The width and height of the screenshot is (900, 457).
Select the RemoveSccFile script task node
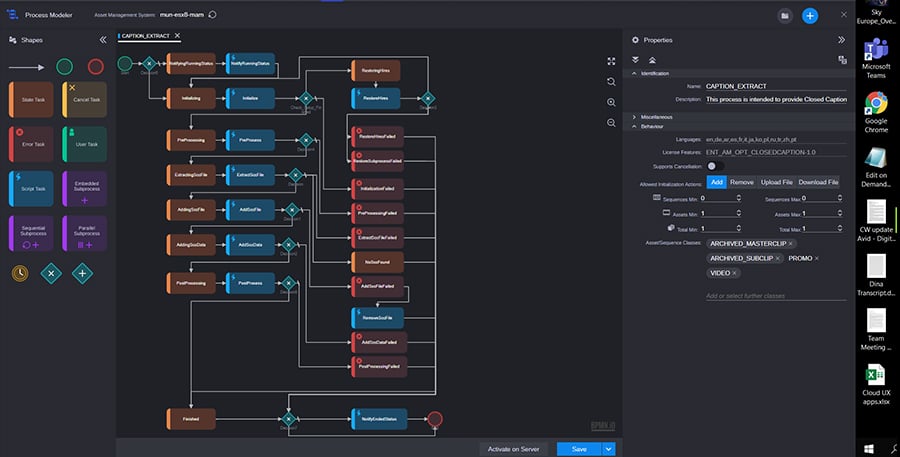[377, 317]
